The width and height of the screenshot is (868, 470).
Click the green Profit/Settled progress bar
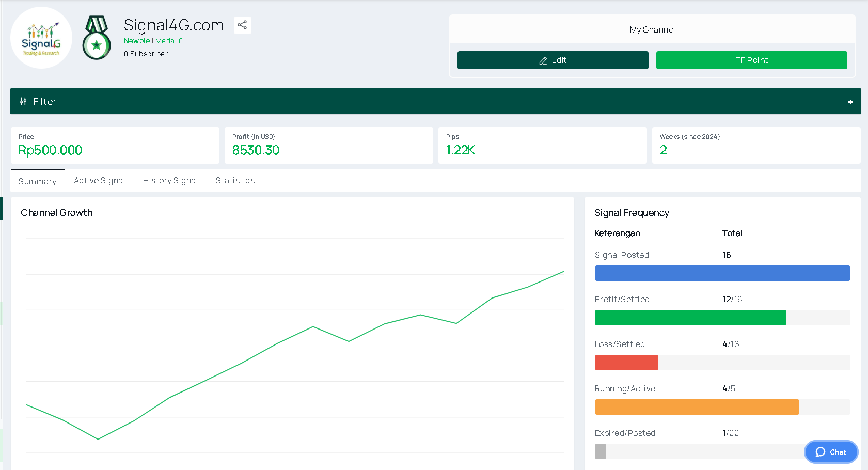pos(690,318)
